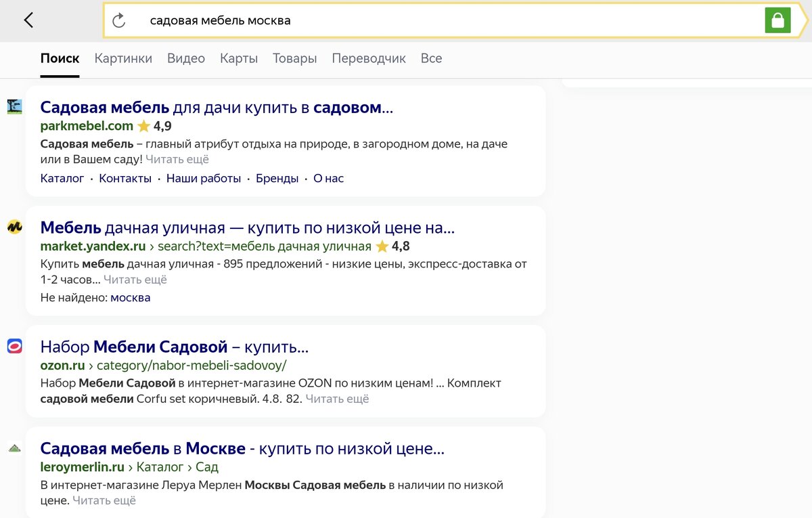Click the 'Не найдено:' label

tap(74, 298)
